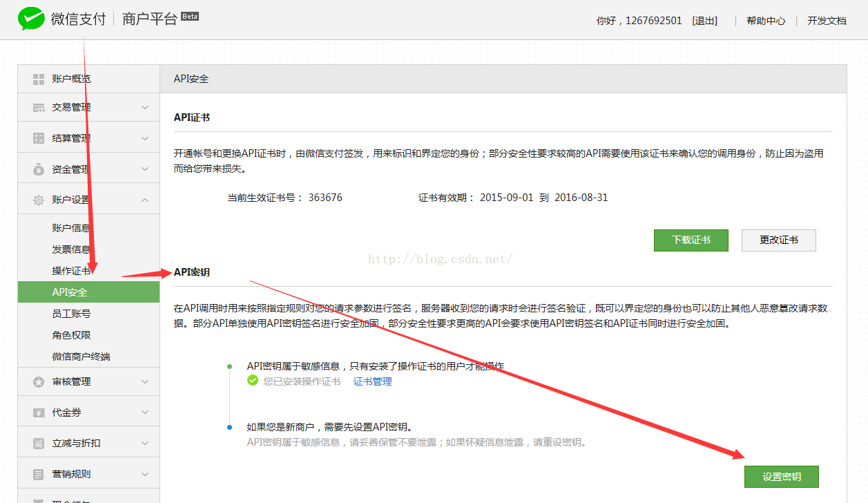This screenshot has height=503, width=868.
Task: Click the Beta badge next to 商户平台
Action: point(190,16)
